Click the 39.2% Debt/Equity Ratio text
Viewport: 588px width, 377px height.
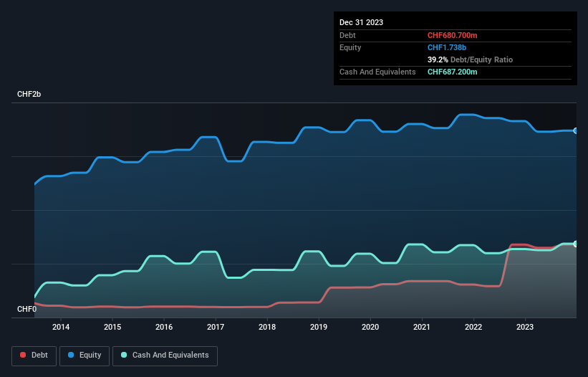[470, 59]
